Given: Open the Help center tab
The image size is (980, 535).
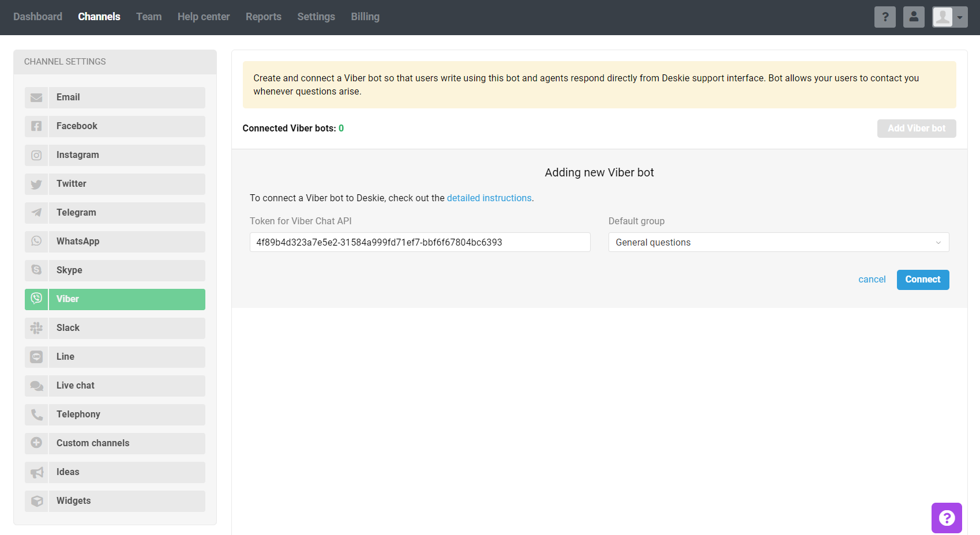Looking at the screenshot, I should point(204,17).
